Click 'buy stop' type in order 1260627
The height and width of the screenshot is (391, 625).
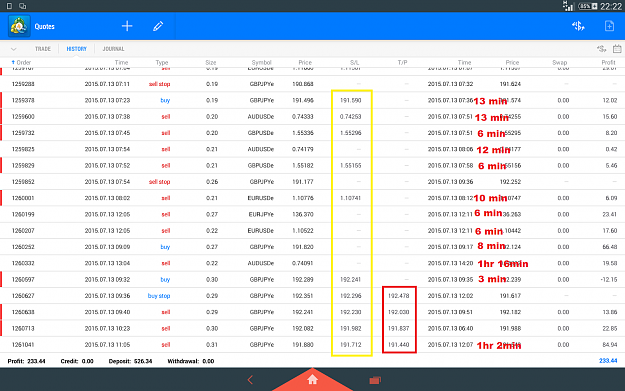(159, 296)
